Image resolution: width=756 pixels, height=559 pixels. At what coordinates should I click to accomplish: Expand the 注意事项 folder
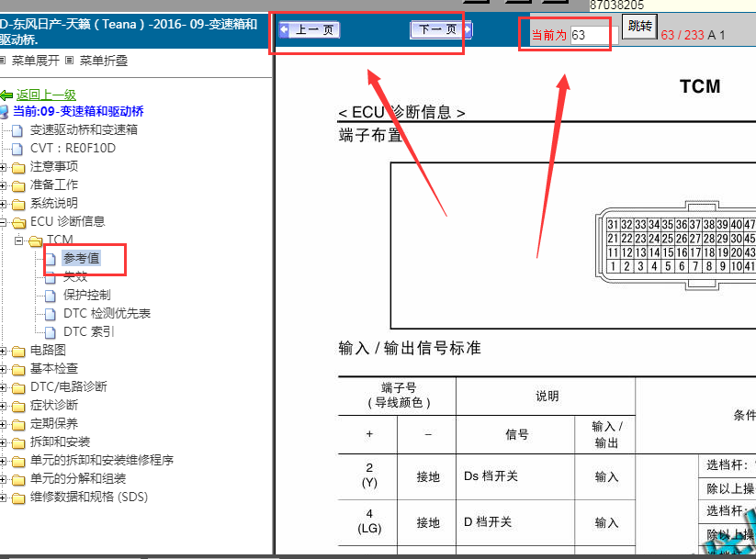point(3,167)
